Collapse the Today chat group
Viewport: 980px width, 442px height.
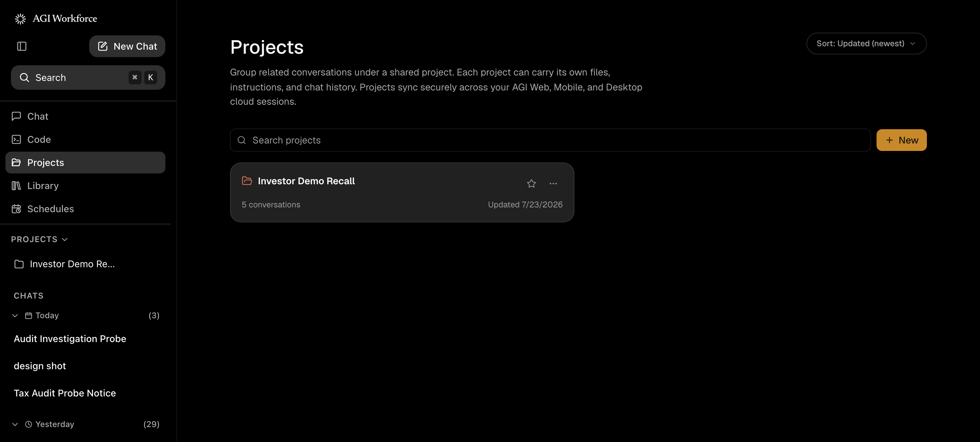[x=15, y=316]
